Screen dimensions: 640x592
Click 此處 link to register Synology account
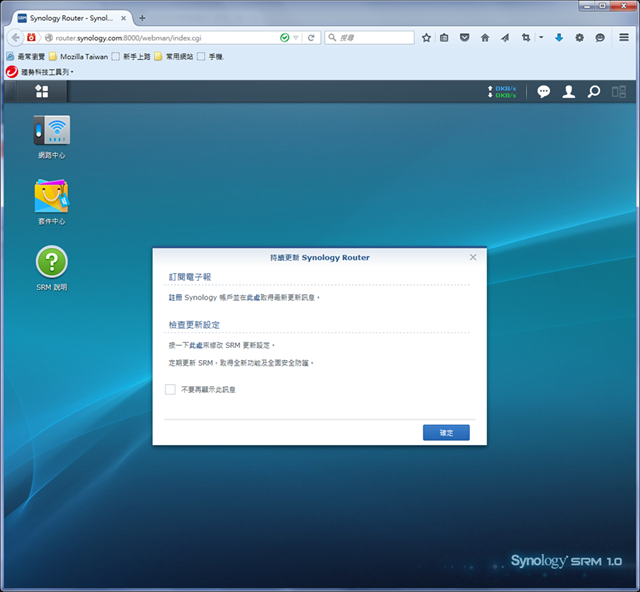(253, 298)
